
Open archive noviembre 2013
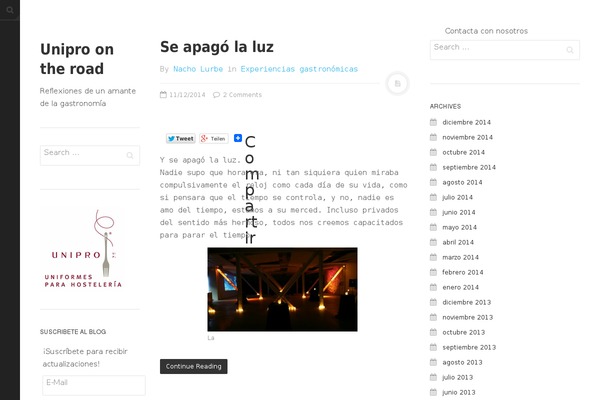coord(468,317)
